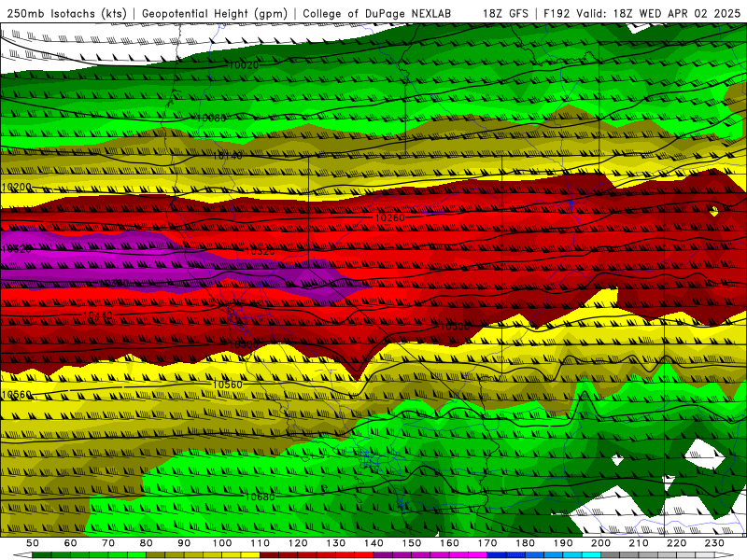Select the darkest green swatch in colorbar
This screenshot has width=747, height=560.
[42, 555]
